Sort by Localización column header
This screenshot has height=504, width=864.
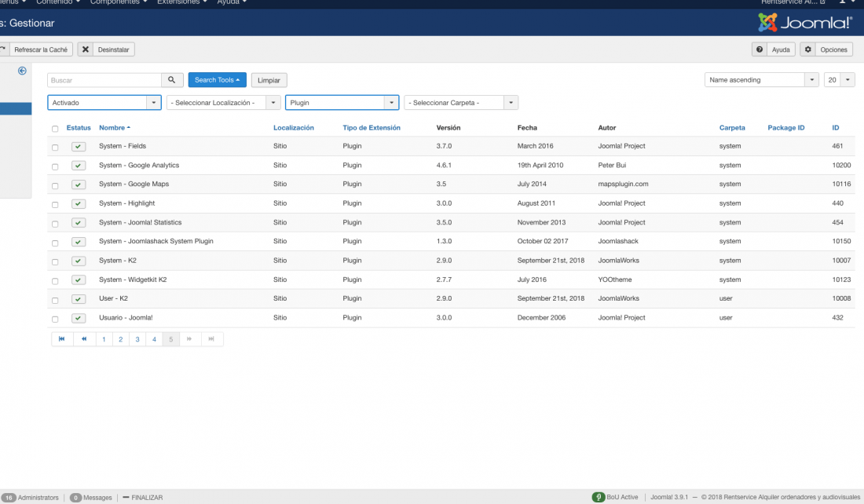point(294,128)
